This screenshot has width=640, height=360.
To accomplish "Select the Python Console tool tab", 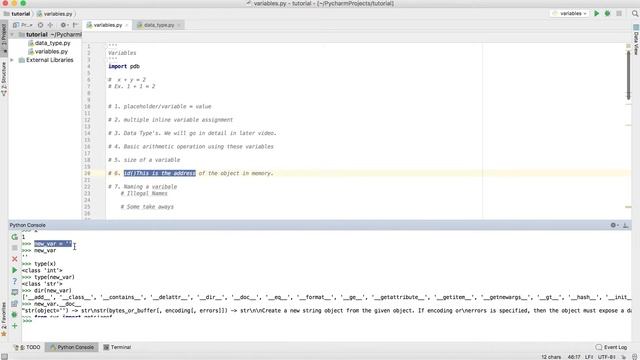I will point(72,347).
